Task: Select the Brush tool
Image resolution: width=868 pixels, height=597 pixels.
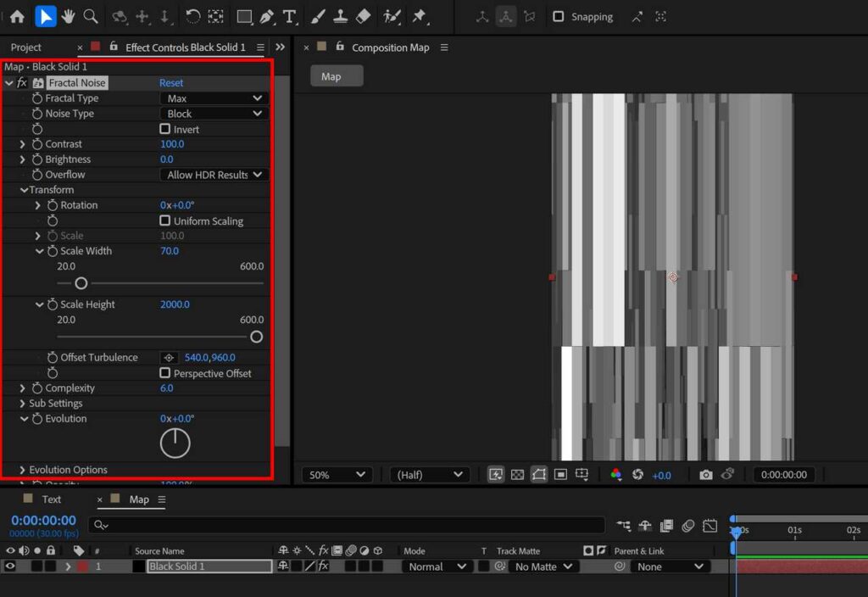Action: pyautogui.click(x=318, y=17)
